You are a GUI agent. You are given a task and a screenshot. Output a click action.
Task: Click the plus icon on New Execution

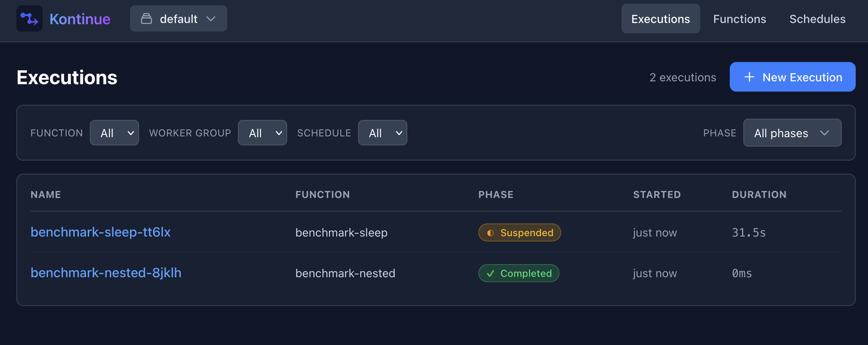coord(749,77)
